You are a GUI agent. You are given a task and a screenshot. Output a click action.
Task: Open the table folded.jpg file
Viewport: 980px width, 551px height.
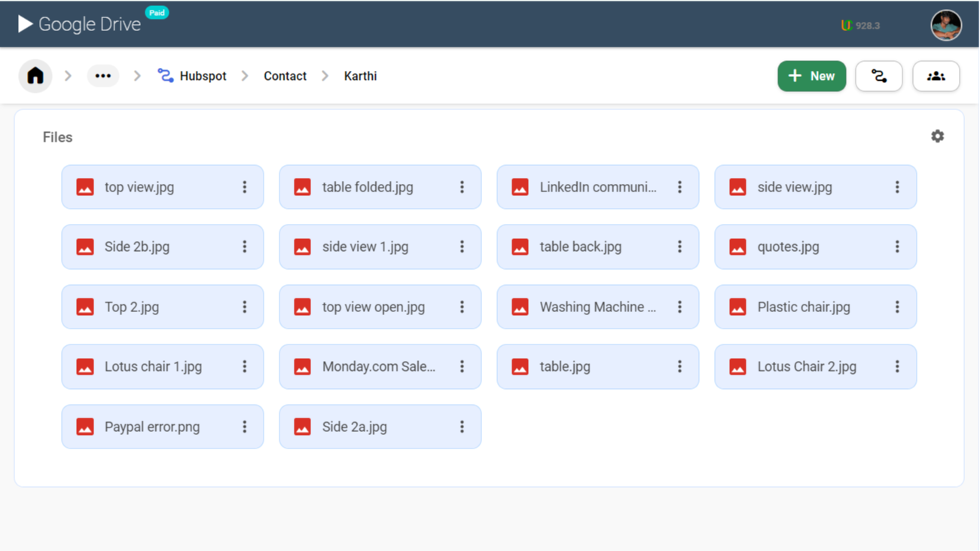367,187
